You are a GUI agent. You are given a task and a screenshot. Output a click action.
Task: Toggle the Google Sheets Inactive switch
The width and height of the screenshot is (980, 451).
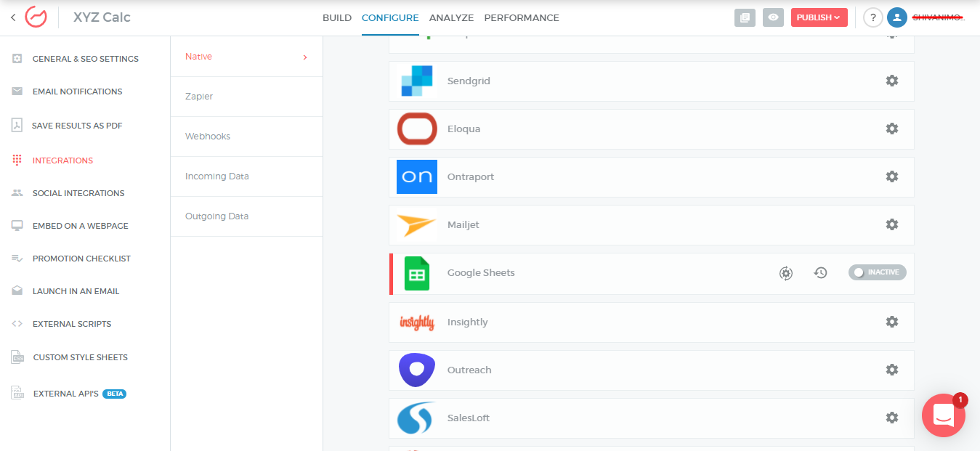(x=878, y=272)
